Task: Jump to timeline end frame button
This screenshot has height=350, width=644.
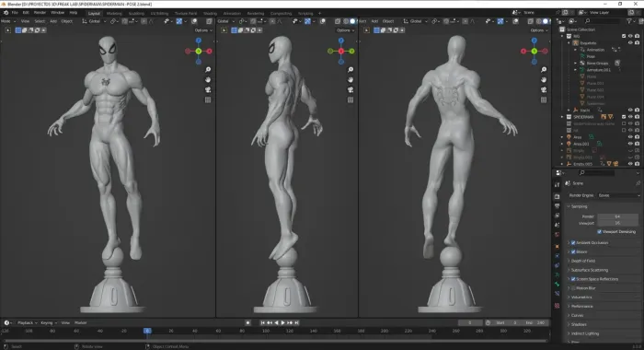Action: tap(296, 323)
